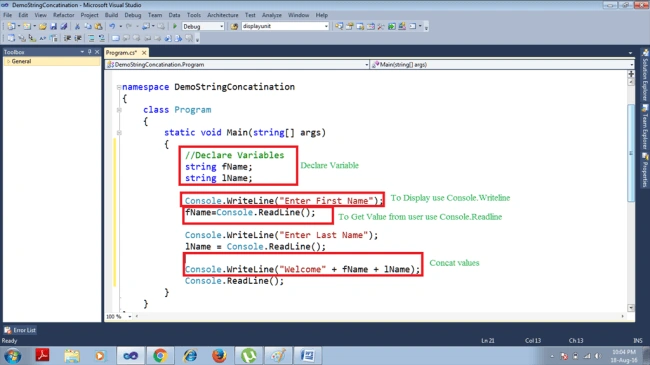The image size is (650, 365).
Task: Open the Error List panel tab
Action: point(20,330)
